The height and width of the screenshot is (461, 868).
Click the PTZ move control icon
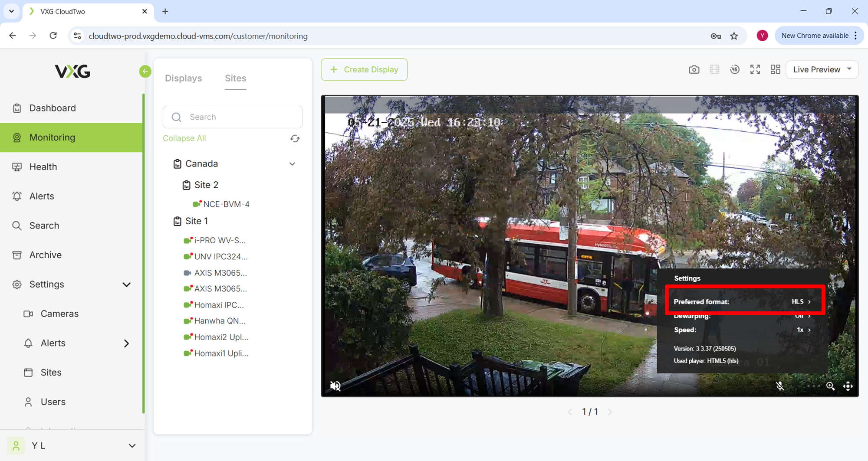(x=848, y=386)
